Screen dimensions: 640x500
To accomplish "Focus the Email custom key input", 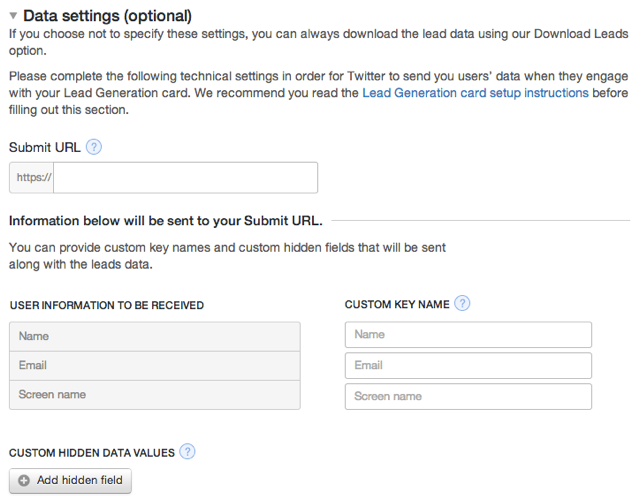I will (x=468, y=366).
